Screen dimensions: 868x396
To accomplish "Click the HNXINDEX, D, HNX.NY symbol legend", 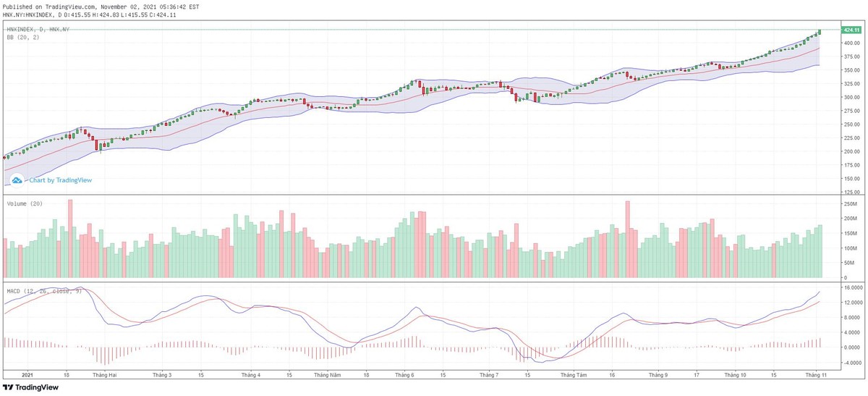I will (x=37, y=29).
